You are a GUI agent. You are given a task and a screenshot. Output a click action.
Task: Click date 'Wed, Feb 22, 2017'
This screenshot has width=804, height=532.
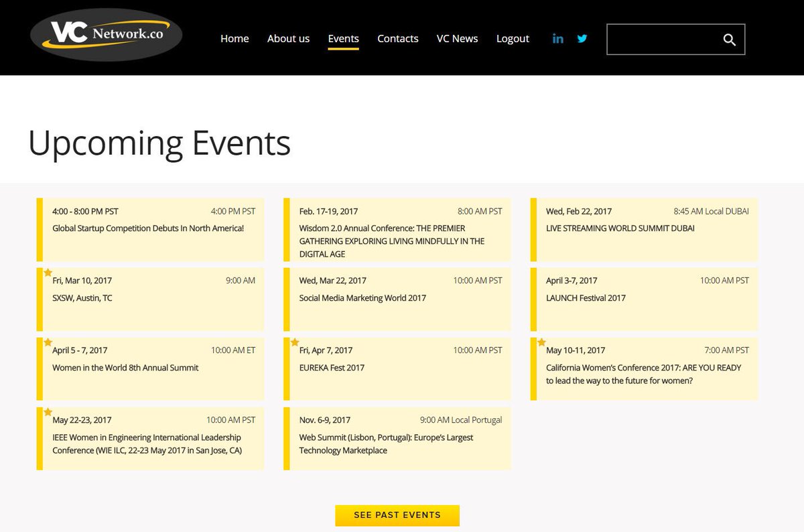click(x=579, y=211)
